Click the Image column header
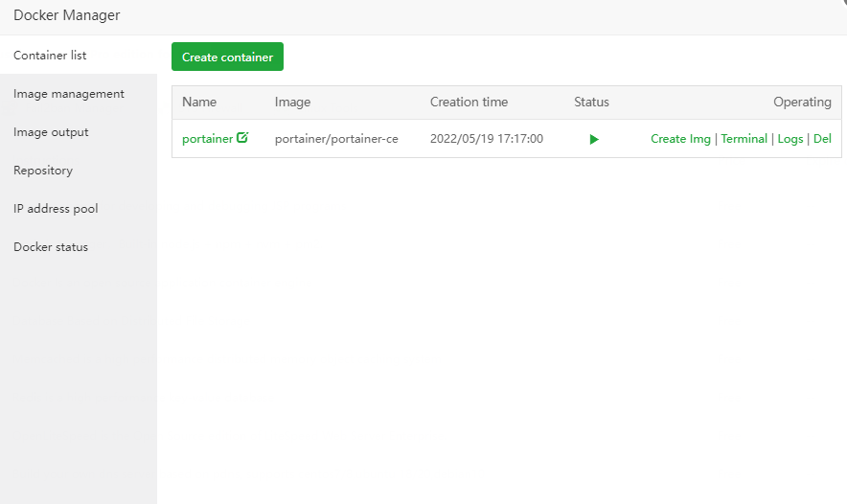Viewport: 847px width, 504px height. click(x=292, y=103)
